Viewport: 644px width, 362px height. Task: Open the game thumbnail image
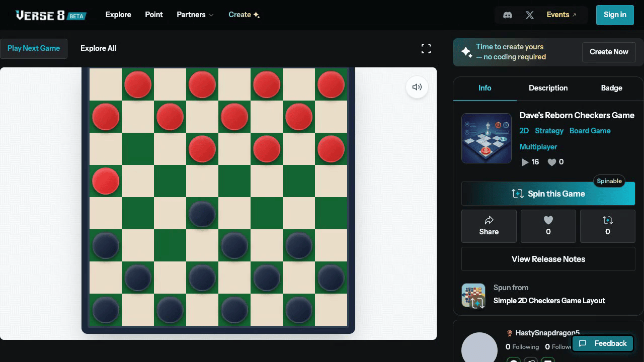pos(486,138)
